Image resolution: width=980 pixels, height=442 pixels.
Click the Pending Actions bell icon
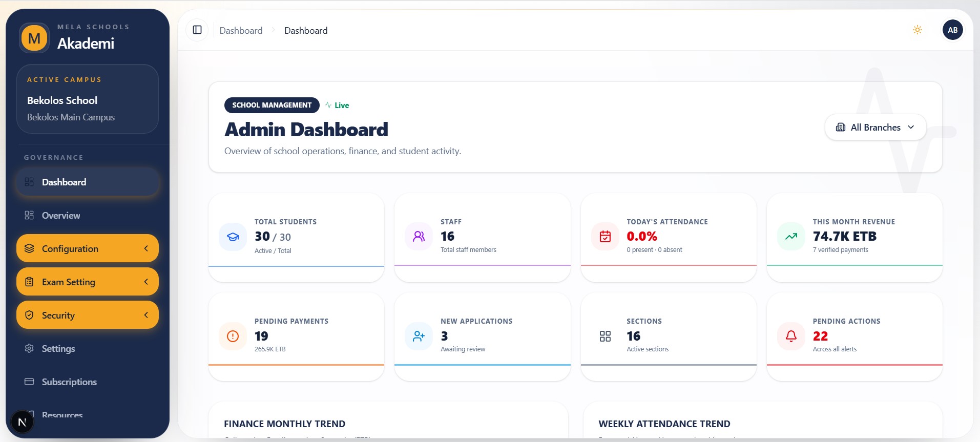coord(791,336)
